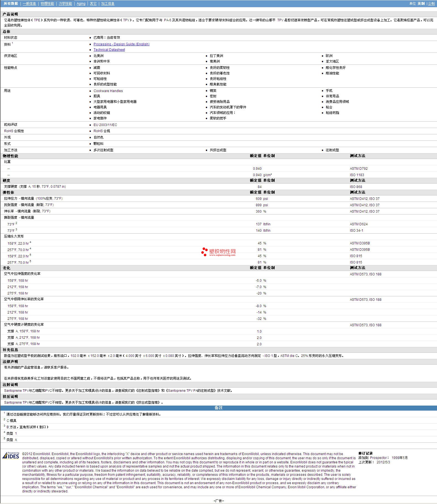Open the 所有数据 tab
The image size is (437, 504).
(11, 4)
